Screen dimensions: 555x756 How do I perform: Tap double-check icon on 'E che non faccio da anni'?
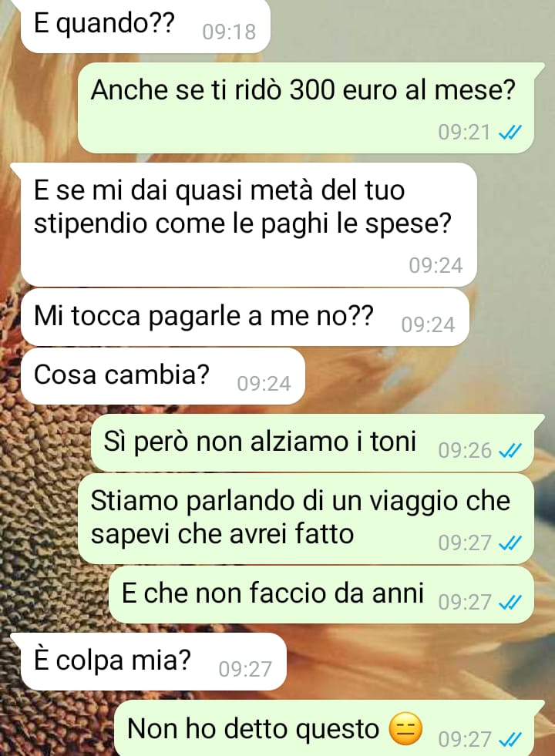tap(510, 602)
